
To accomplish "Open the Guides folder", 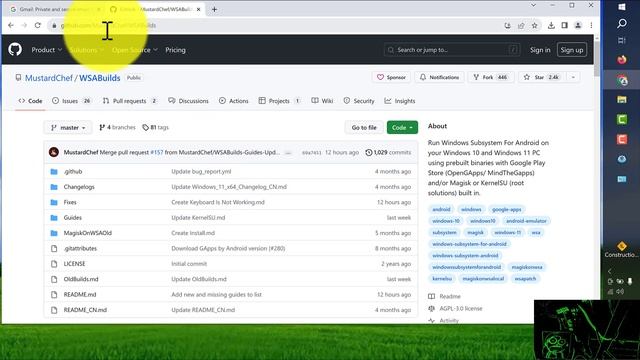I will [x=73, y=218].
